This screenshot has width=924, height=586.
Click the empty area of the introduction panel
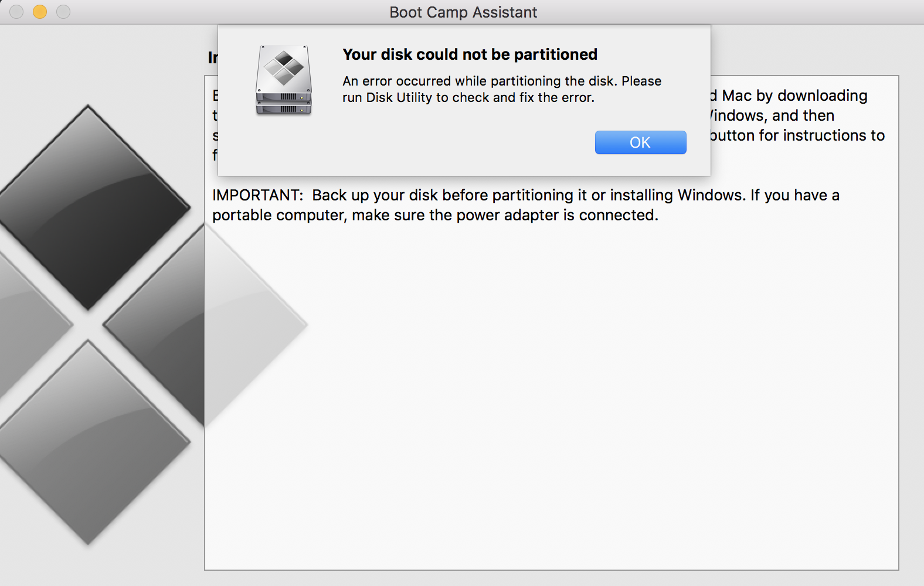551,398
